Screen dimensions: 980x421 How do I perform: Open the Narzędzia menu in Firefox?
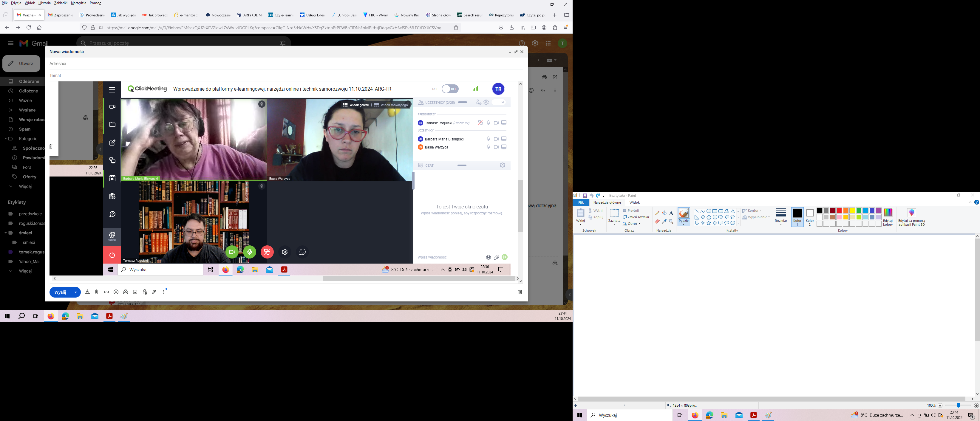tap(78, 3)
